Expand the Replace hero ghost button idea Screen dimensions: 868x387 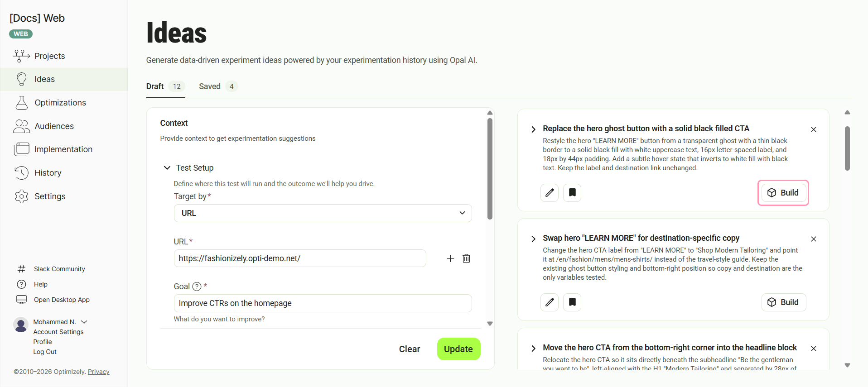click(533, 129)
